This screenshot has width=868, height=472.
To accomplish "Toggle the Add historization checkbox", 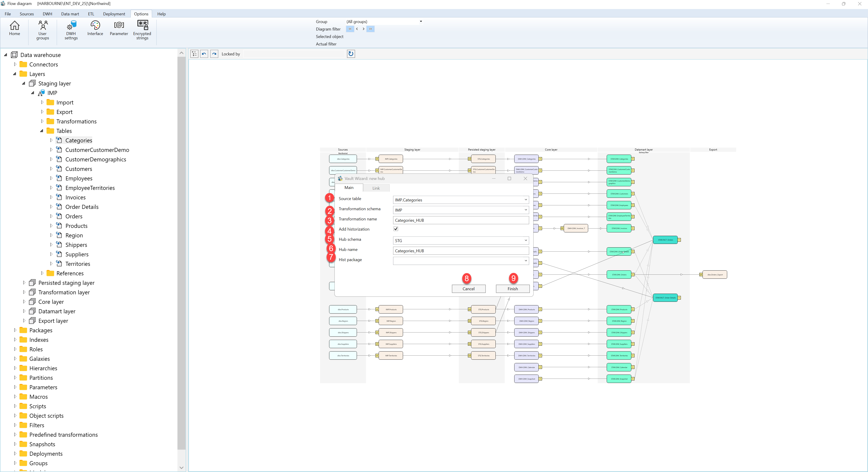I will pyautogui.click(x=396, y=229).
